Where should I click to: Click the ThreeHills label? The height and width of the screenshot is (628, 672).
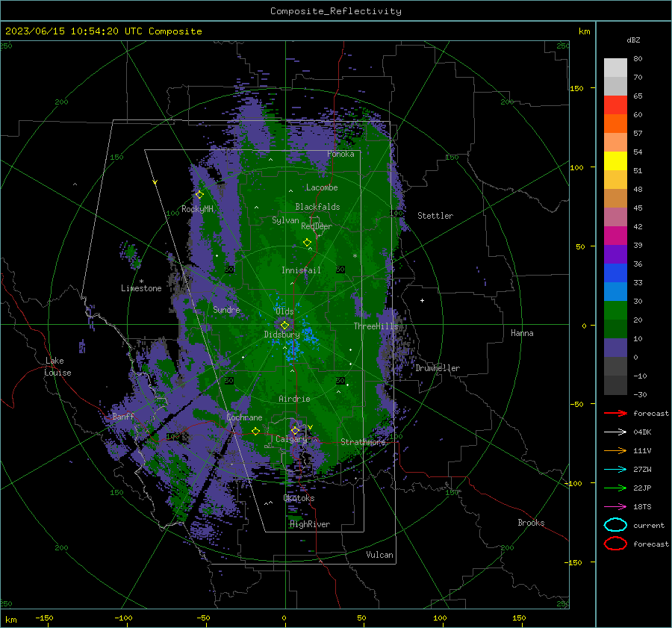coord(376,326)
